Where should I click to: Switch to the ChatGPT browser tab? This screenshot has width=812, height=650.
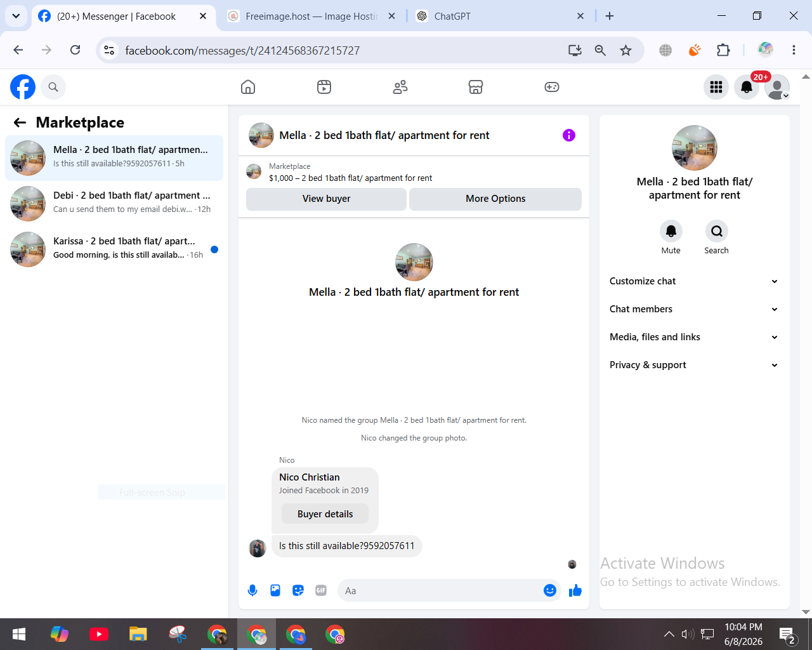tap(501, 17)
